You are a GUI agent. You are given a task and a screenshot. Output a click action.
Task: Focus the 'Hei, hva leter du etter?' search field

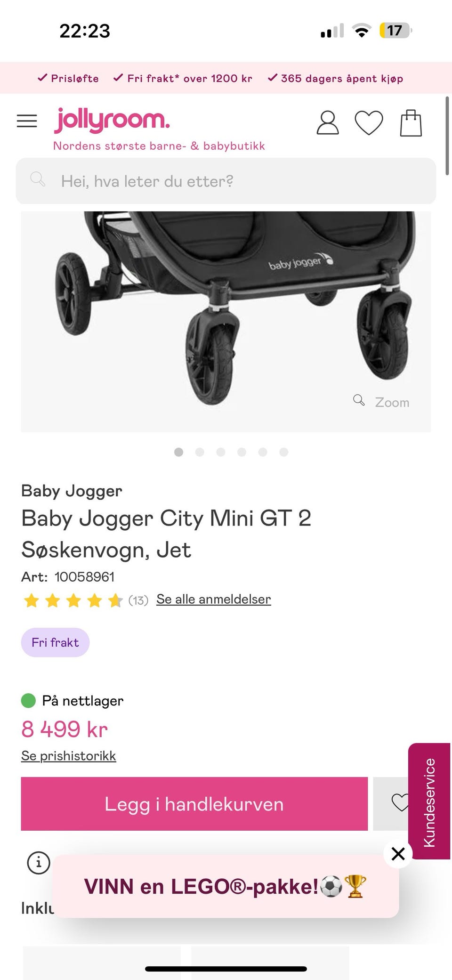[x=226, y=181]
